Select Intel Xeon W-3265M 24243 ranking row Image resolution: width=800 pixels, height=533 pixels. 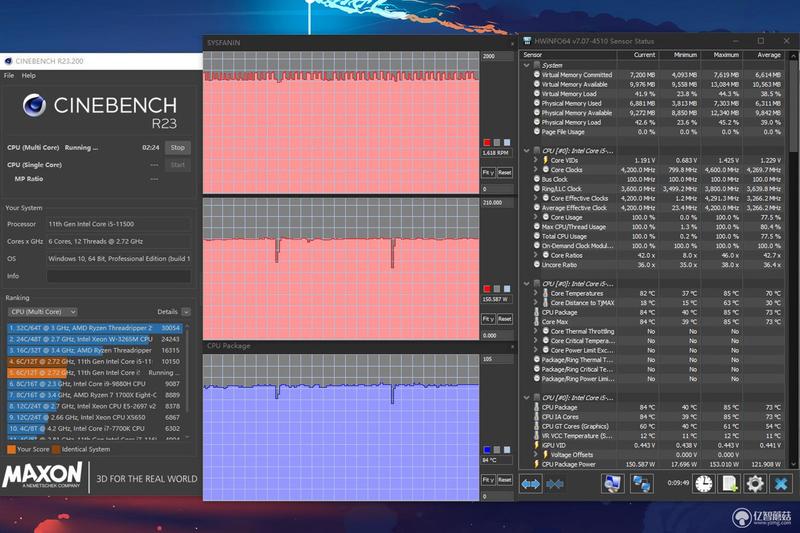[95, 339]
